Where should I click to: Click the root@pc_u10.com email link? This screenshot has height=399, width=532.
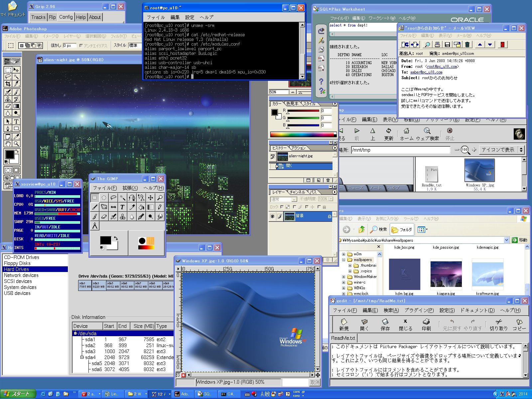point(442,66)
